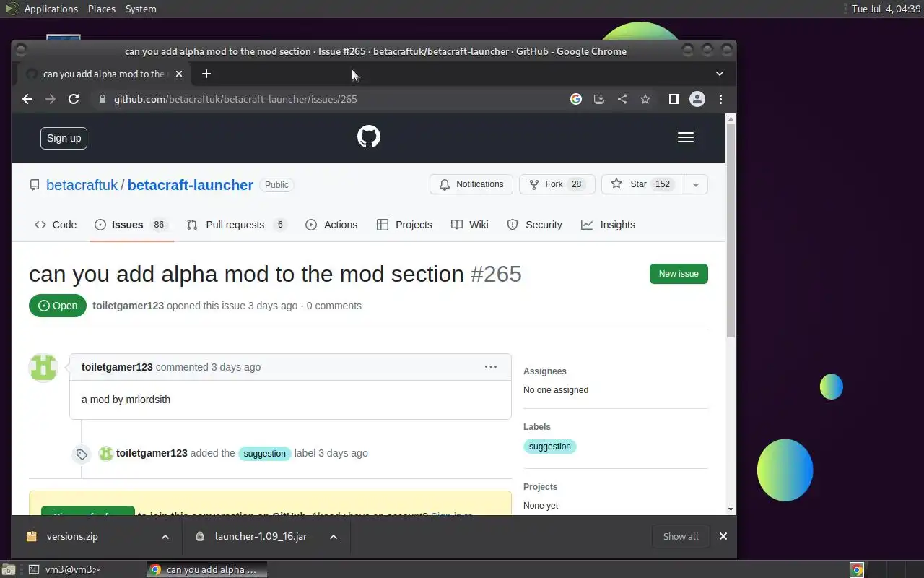This screenshot has height=578, width=924.
Task: Toggle the browser side panel
Action: pyautogui.click(x=674, y=99)
